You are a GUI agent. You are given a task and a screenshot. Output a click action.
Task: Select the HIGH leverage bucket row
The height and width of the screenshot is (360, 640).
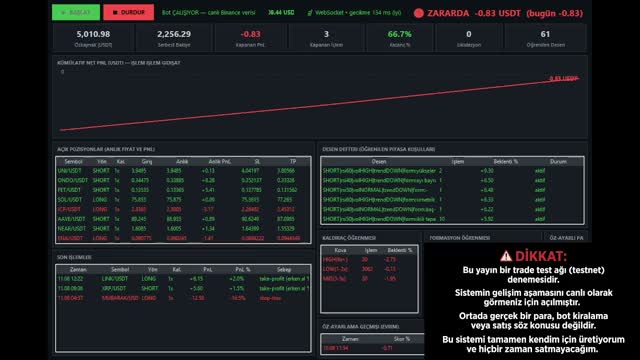pyautogui.click(x=369, y=260)
